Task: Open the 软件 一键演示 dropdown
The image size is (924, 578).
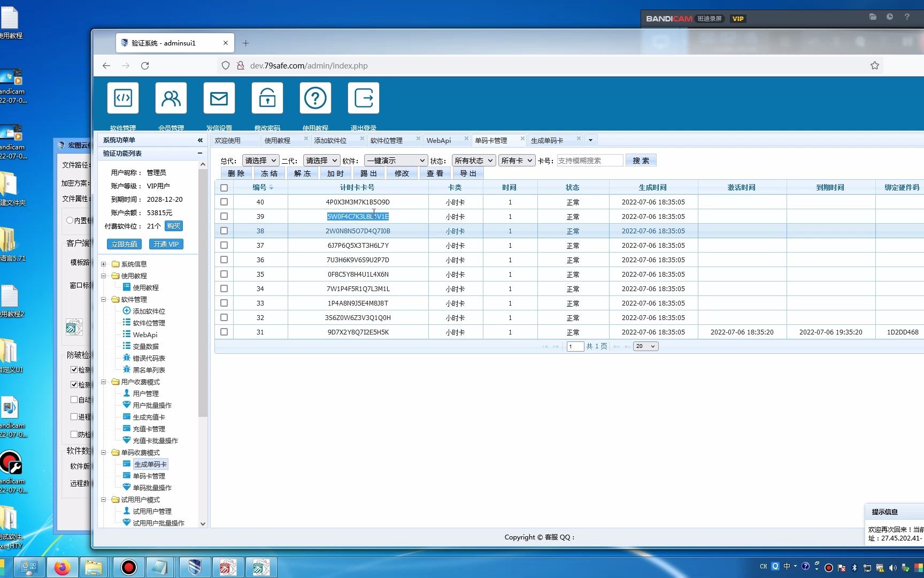Action: (396, 161)
